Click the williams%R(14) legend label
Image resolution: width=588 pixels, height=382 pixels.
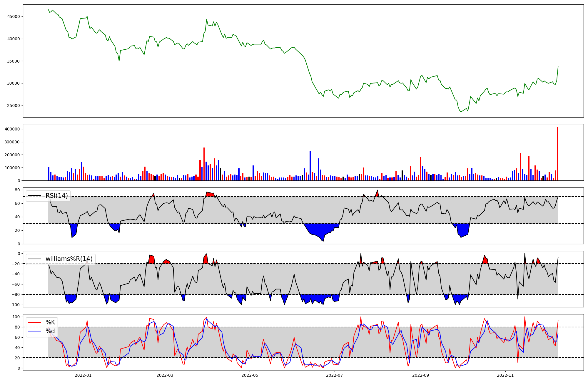69,259
